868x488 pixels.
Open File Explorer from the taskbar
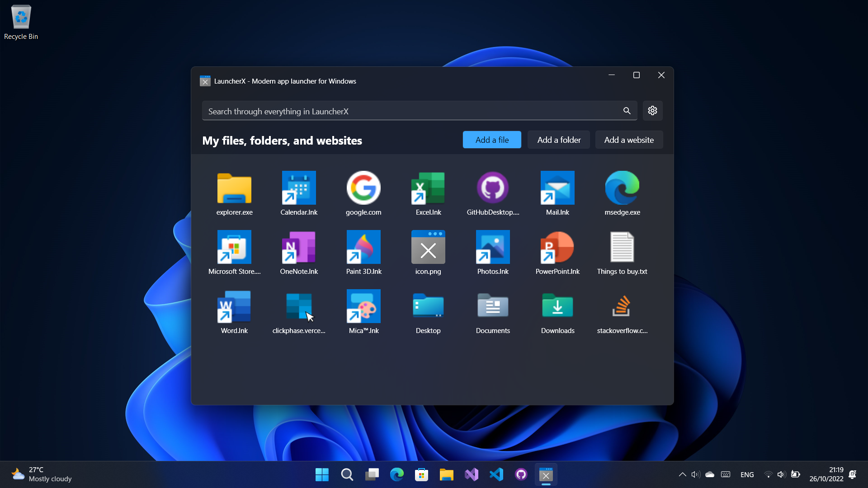[x=447, y=474]
